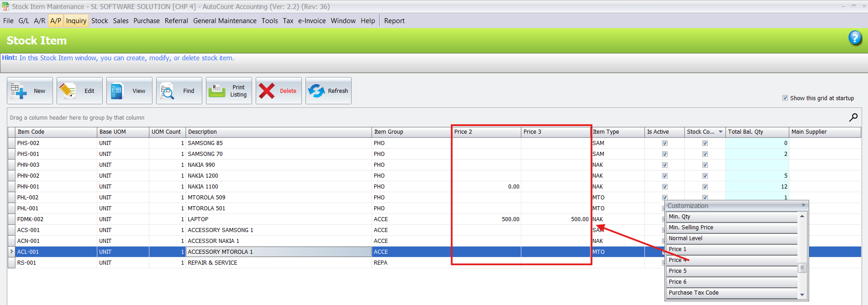This screenshot has width=868, height=305.
Task: Click the Print Listing icon
Action: pyautogui.click(x=217, y=91)
